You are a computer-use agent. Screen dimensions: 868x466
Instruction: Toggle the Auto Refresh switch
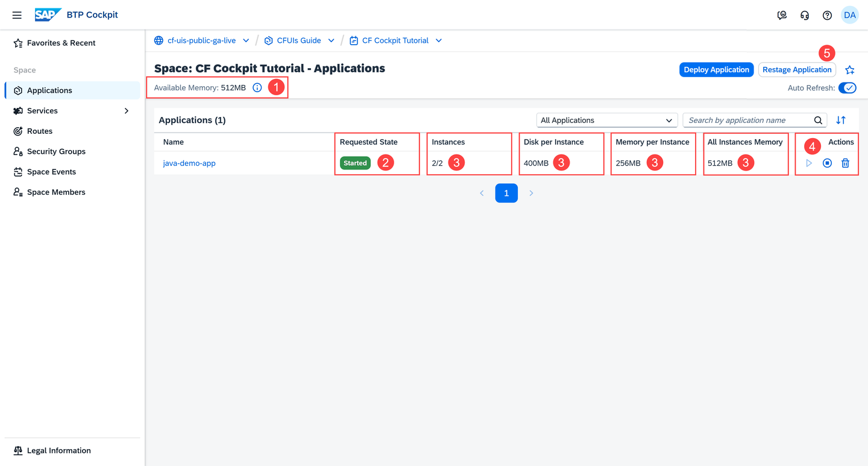click(x=848, y=88)
